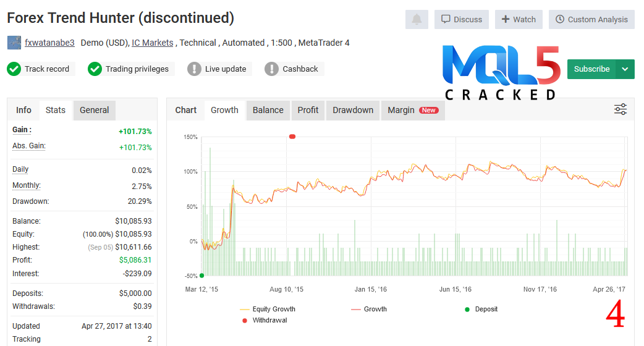This screenshot has width=644, height=346.
Task: Click the green deposit marker on chart
Action: point(201,276)
